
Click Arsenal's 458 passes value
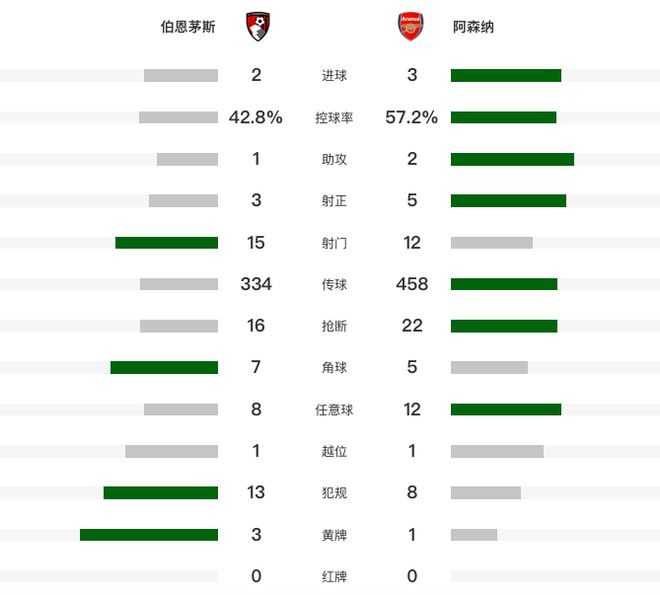click(x=412, y=285)
